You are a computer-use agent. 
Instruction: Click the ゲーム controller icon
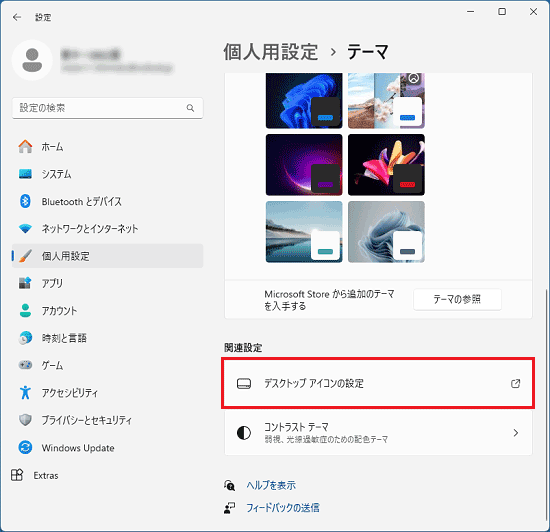pos(25,365)
